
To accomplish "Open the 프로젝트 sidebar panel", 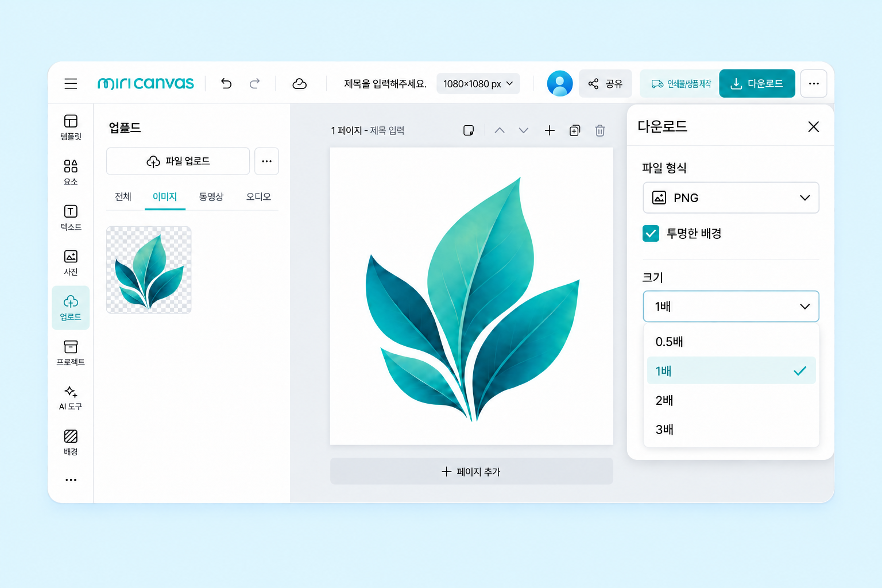I will tap(71, 353).
